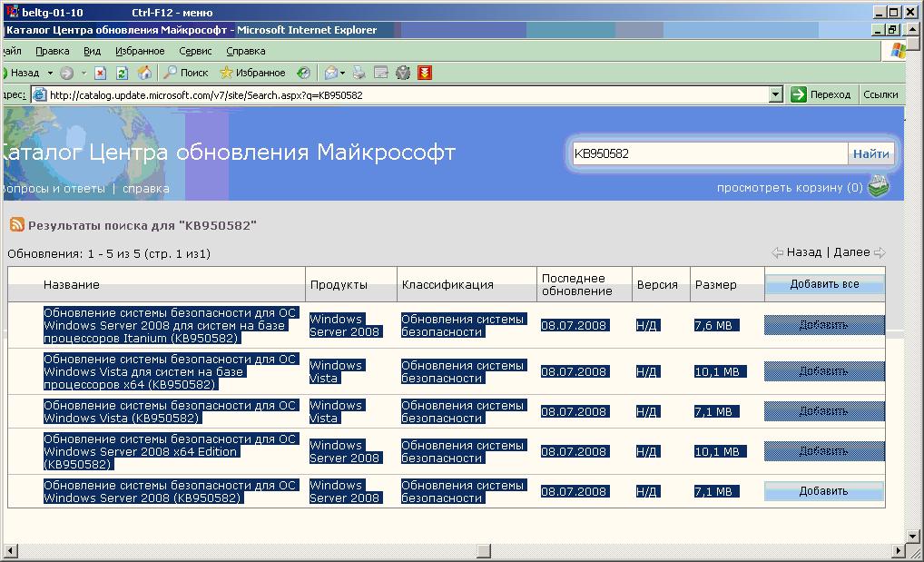Open the Windows Vista (KB950582) update link
This screenshot has width=924, height=562.
coord(171,411)
